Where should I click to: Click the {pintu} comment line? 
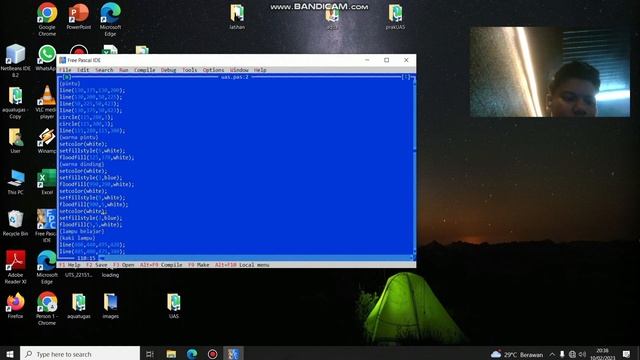pyautogui.click(x=70, y=84)
